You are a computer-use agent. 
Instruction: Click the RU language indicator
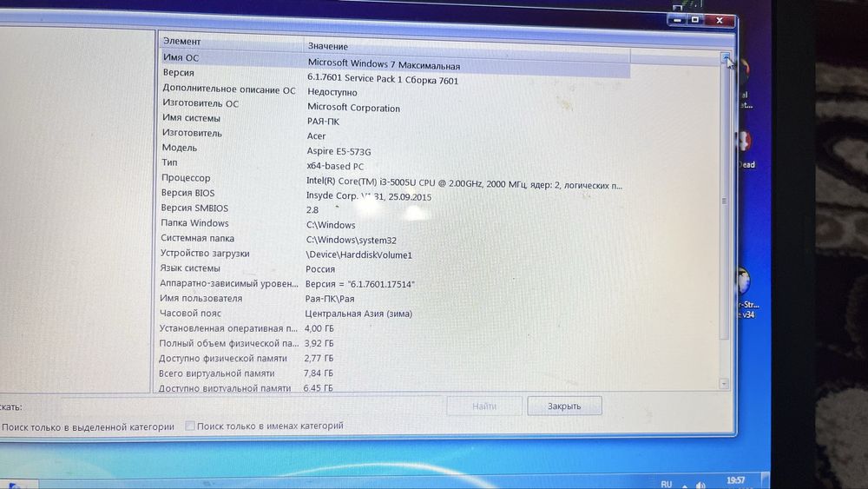point(667,484)
